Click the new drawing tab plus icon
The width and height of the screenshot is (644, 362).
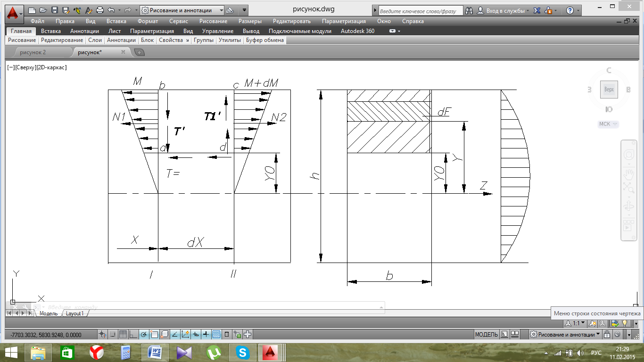click(140, 52)
